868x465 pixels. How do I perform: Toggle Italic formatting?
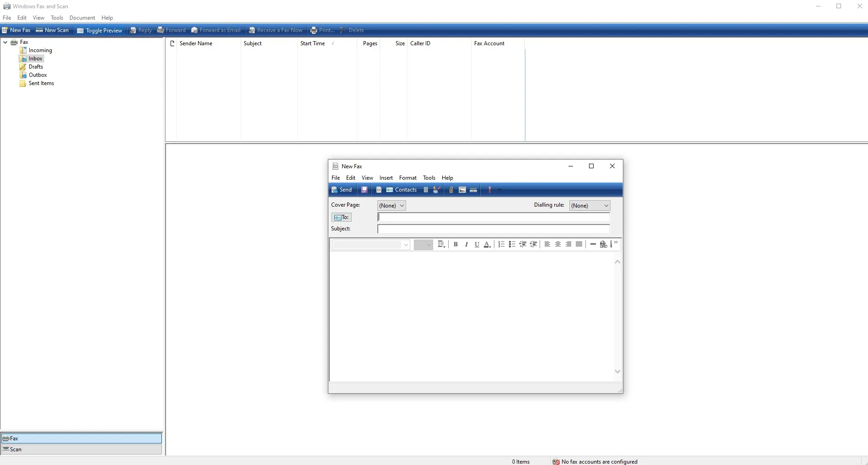[466, 244]
